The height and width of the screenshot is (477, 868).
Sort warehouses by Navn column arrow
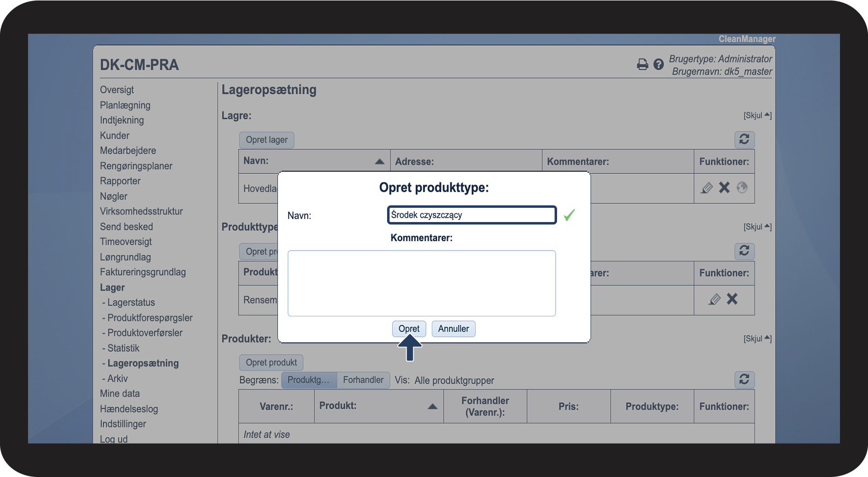pos(379,161)
